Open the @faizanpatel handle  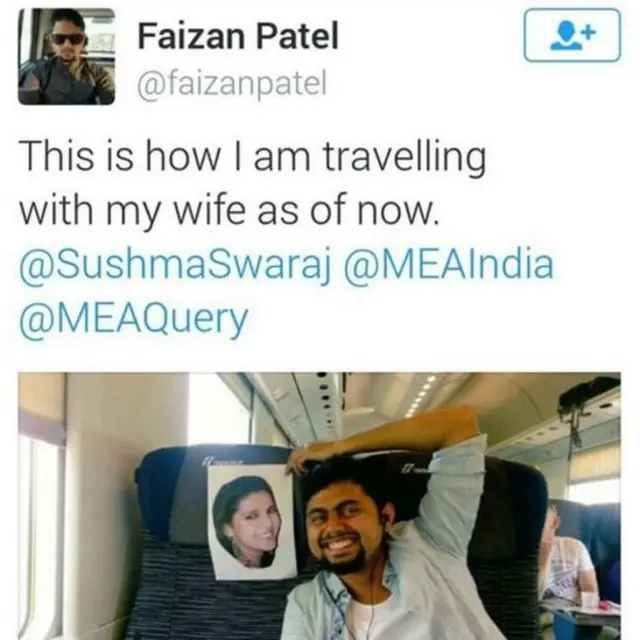click(232, 84)
